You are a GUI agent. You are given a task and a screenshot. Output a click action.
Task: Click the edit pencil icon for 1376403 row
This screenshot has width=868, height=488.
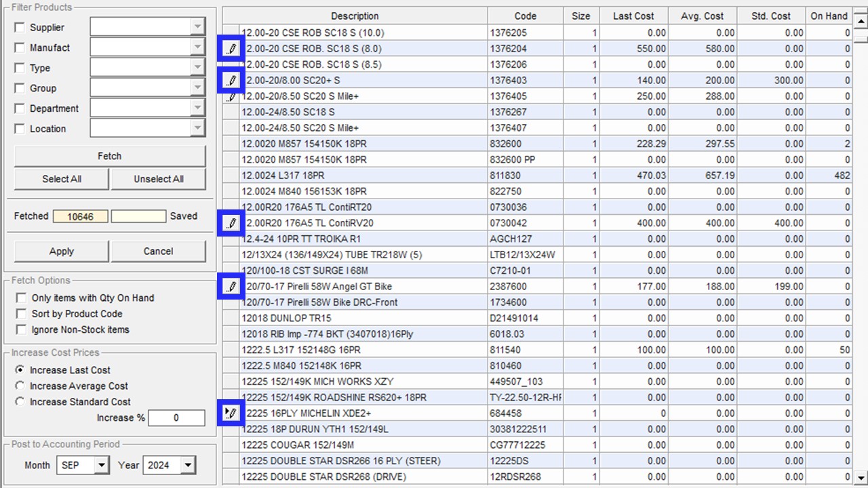[x=231, y=80]
